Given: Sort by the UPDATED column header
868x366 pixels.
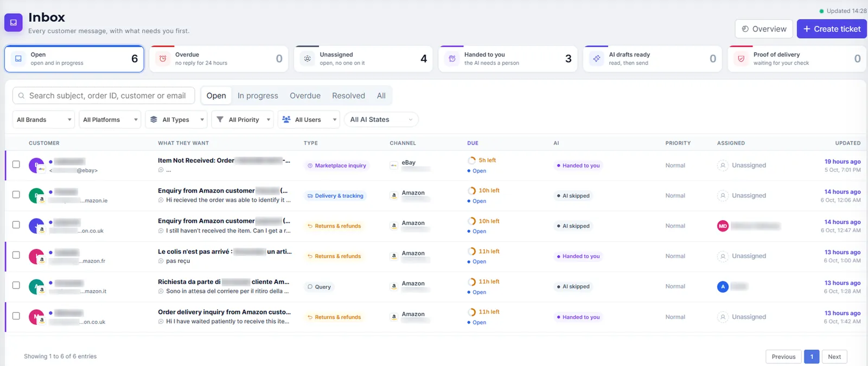Looking at the screenshot, I should pyautogui.click(x=848, y=143).
